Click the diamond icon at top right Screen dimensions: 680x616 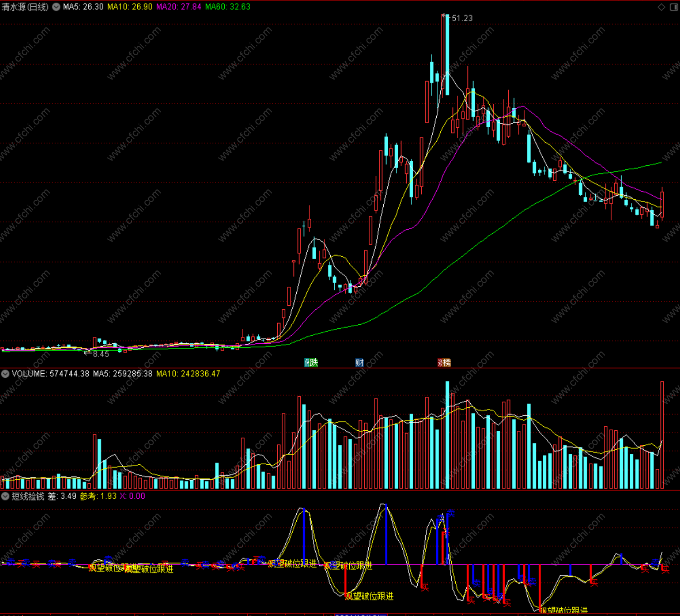pos(661,7)
